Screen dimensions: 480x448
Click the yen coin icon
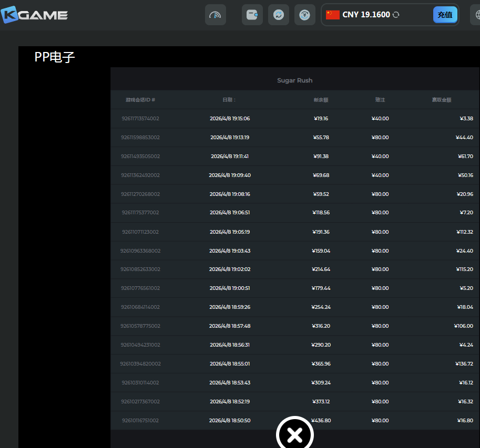[304, 15]
